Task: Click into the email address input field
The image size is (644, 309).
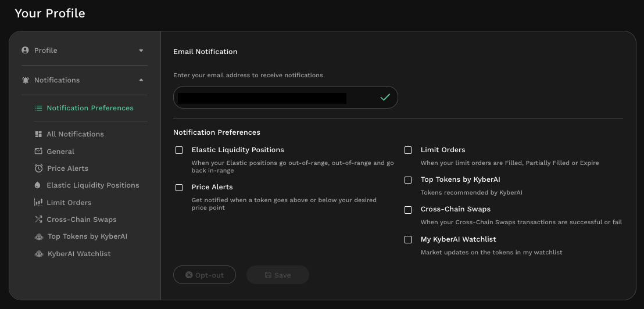Action: [x=273, y=98]
